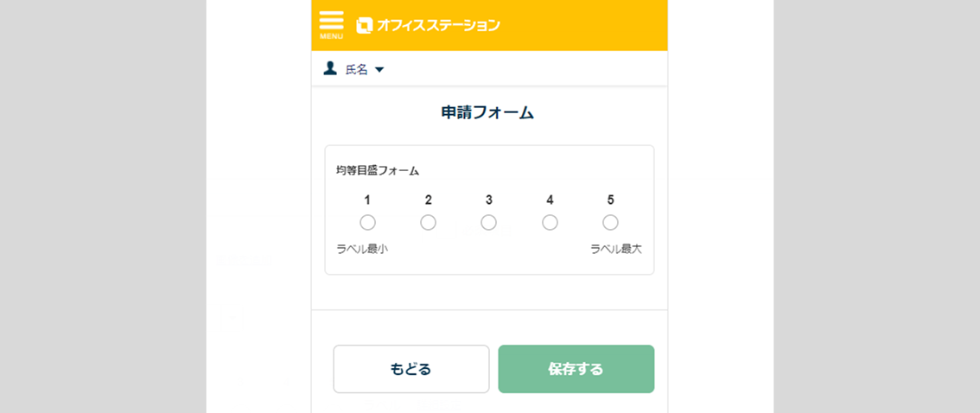Click the 申請フォーム page heading
Image resolution: width=980 pixels, height=413 pixels.
[x=488, y=112]
